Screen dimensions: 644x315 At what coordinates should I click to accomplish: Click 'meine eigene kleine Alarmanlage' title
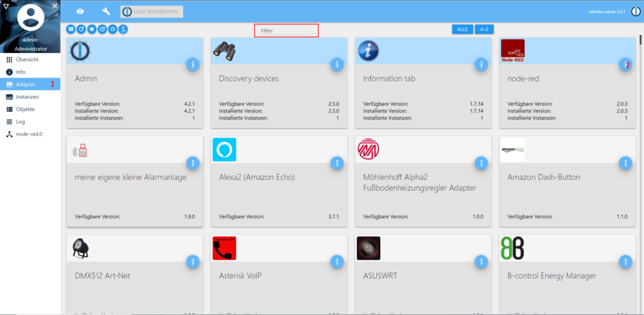pyautogui.click(x=131, y=177)
